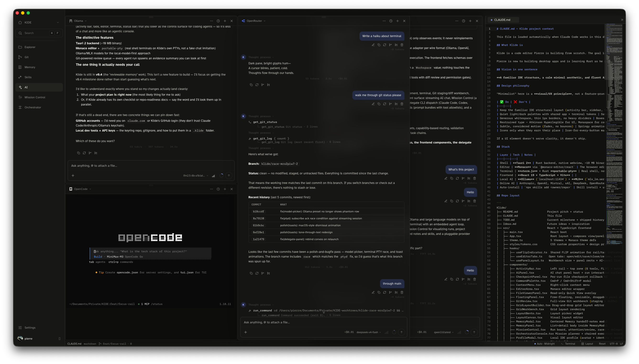Expand the KIDE workspace dropdown

39,22
